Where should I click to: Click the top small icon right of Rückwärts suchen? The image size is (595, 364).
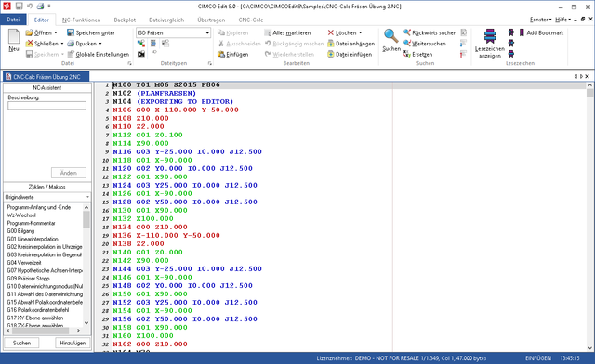tap(463, 33)
